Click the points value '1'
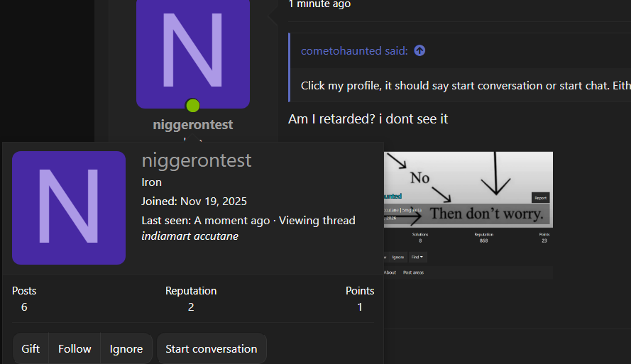 click(360, 307)
